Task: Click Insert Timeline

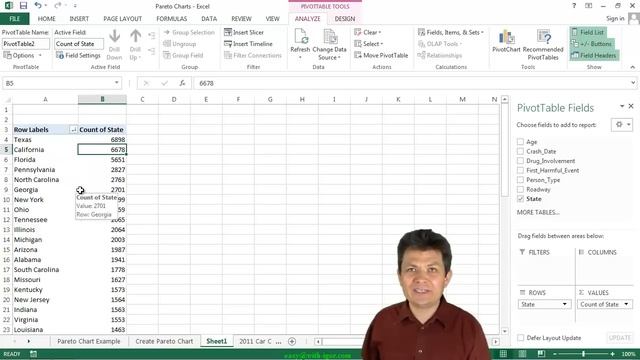Action: (x=248, y=44)
